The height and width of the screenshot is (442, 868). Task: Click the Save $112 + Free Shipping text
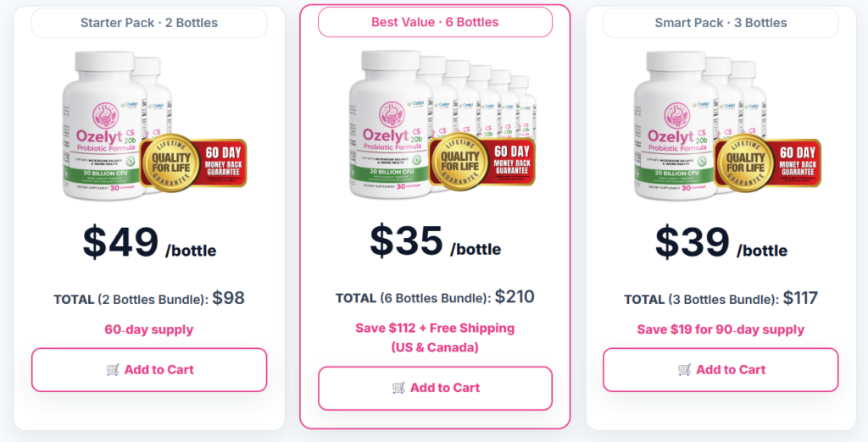coord(435,328)
